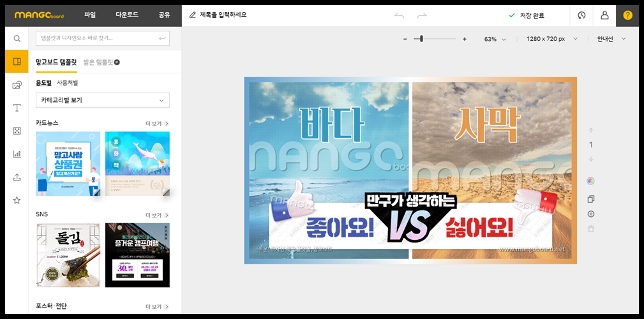Duplicate the page with copy icon

click(x=591, y=199)
